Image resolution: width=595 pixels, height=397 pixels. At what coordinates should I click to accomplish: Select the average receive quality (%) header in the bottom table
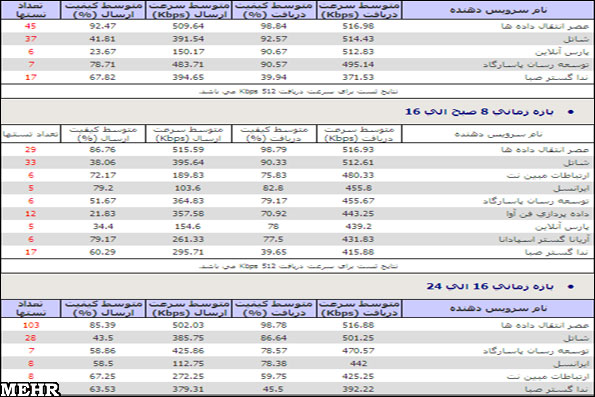pos(274,309)
